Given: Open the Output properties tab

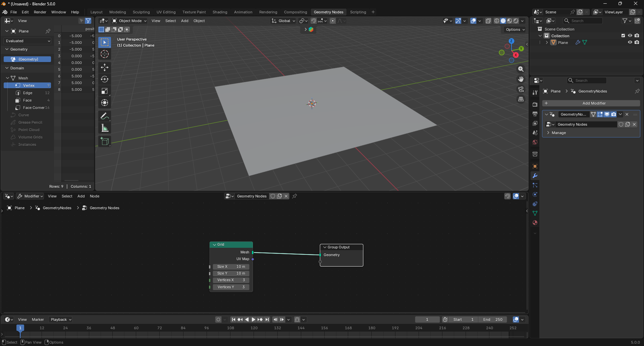Looking at the screenshot, I should coord(535,114).
